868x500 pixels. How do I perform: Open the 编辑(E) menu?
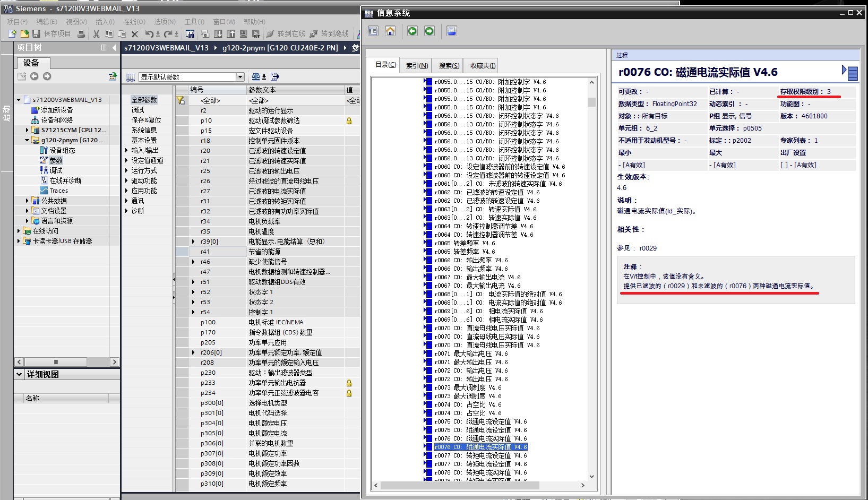tap(47, 22)
